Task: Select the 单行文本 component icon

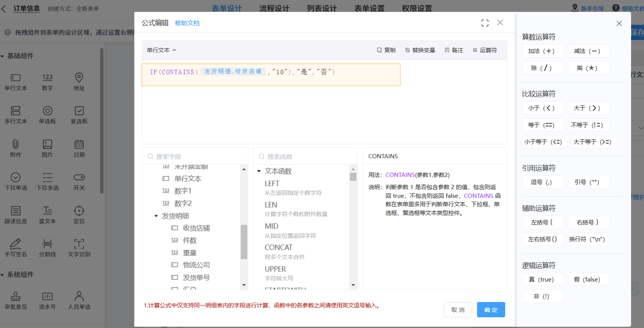Action: (x=15, y=82)
